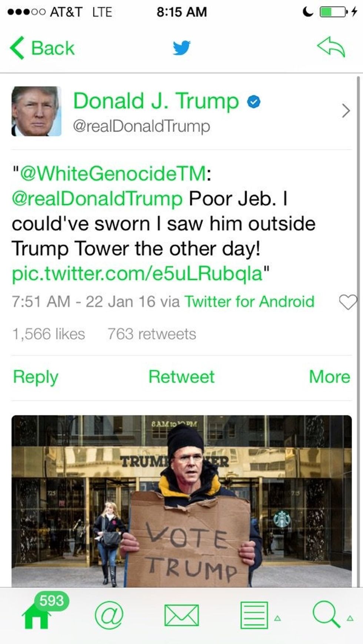Open the pic.twitter.com/e5uLRubqla link
This screenshot has height=644, width=363.
pyautogui.click(x=137, y=274)
